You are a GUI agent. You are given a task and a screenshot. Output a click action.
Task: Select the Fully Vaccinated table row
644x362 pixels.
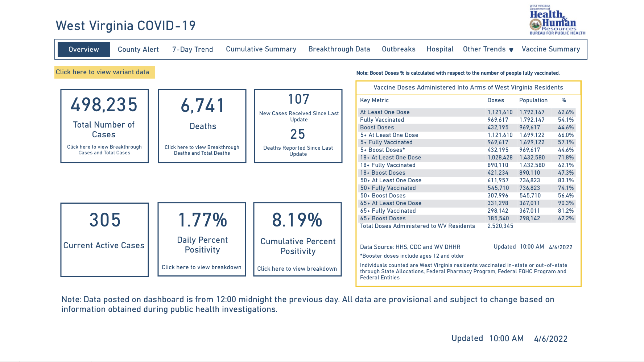tap(382, 120)
